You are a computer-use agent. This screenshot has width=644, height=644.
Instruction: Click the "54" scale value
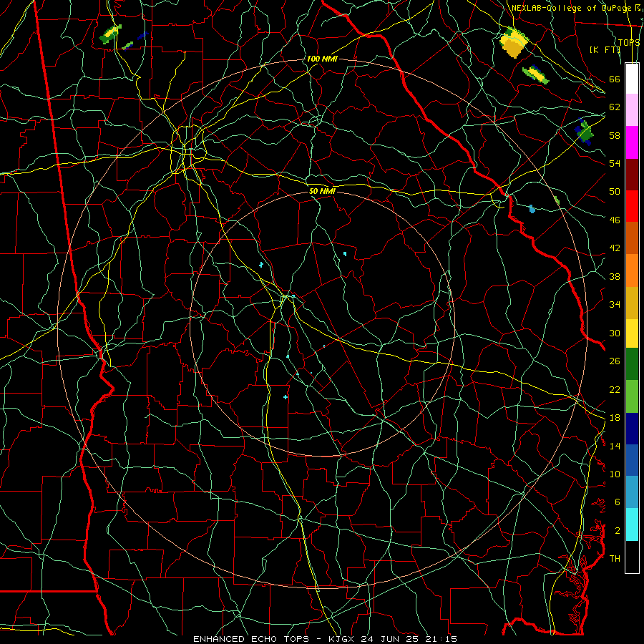tap(615, 163)
